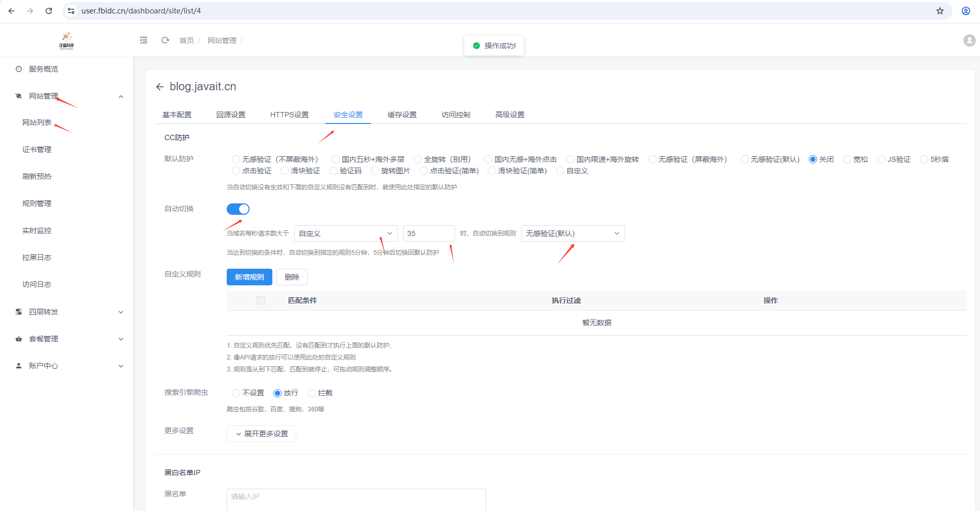Set search crawler to 拦截
Image resolution: width=980 pixels, height=511 pixels.
(312, 393)
